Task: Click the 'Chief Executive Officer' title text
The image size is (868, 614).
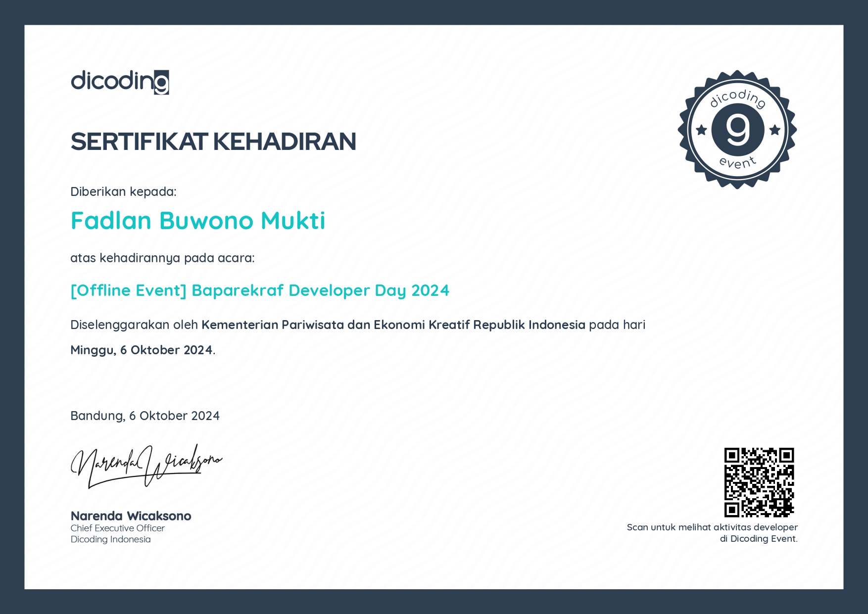Action: coord(117,528)
